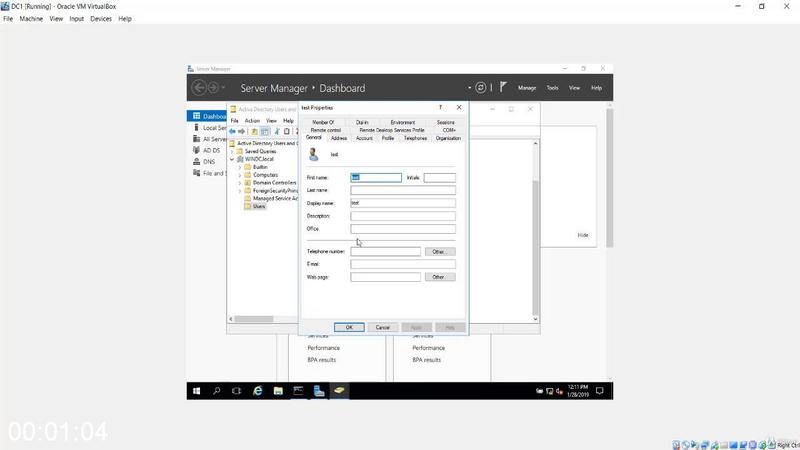Image resolution: width=800 pixels, height=450 pixels.
Task: Click the show/hide console tree toolbar icon
Action: 265,132
